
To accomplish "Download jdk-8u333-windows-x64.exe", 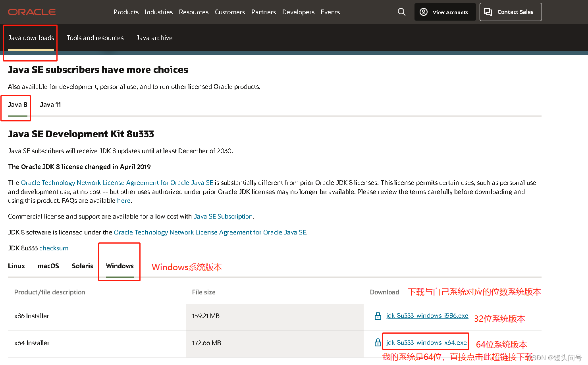I will (426, 342).
